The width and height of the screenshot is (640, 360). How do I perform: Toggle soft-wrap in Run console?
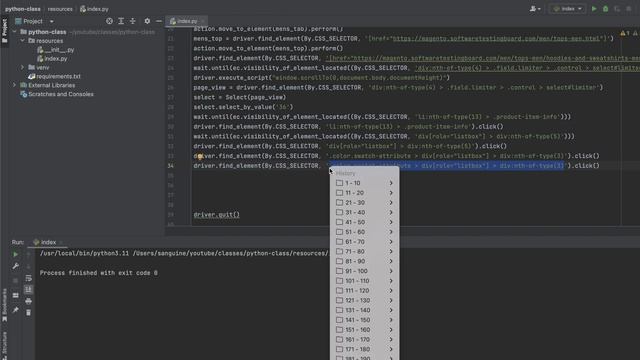point(29,278)
